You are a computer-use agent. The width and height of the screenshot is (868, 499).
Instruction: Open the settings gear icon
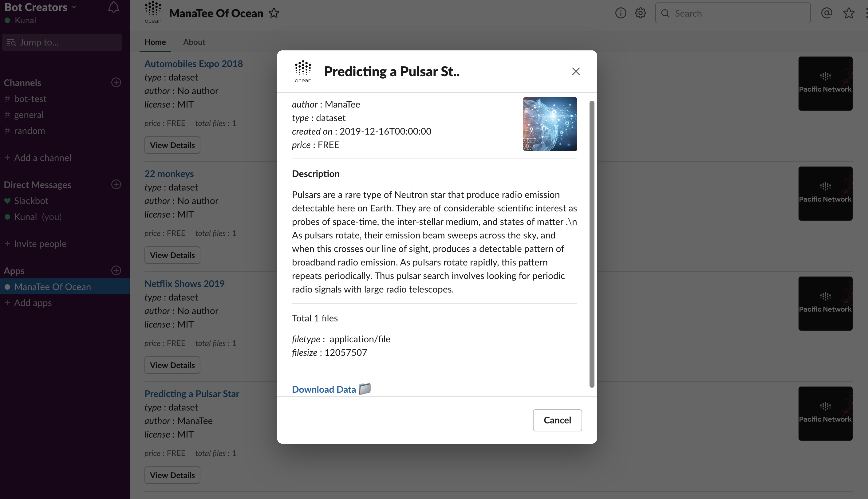pyautogui.click(x=640, y=13)
